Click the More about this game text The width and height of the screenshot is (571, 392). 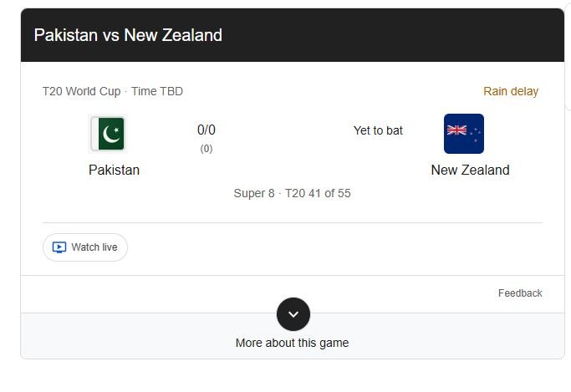click(x=292, y=343)
